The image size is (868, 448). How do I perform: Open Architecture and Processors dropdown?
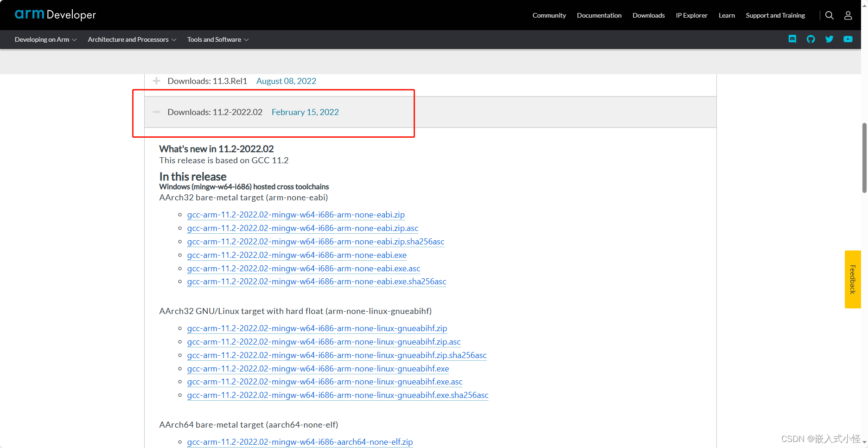[x=132, y=39]
